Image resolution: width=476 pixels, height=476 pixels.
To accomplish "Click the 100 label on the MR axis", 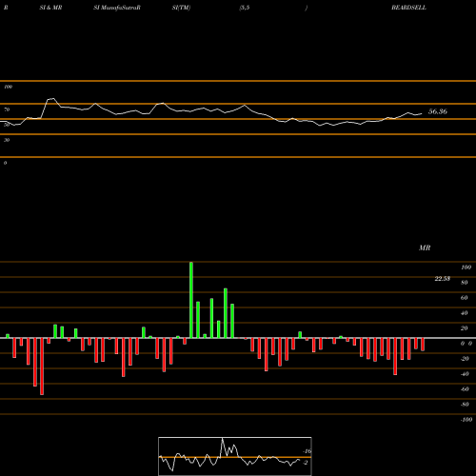I will pos(466,268).
